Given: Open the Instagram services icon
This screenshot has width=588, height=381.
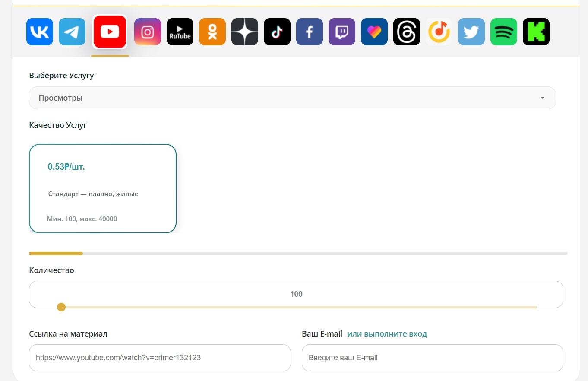Looking at the screenshot, I should coord(148,32).
